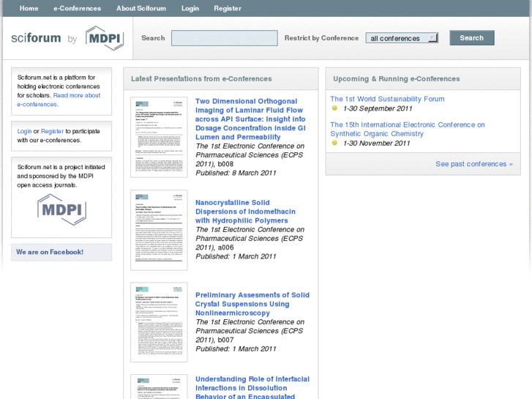Click the Search button
This screenshot has width=532, height=399.
471,38
